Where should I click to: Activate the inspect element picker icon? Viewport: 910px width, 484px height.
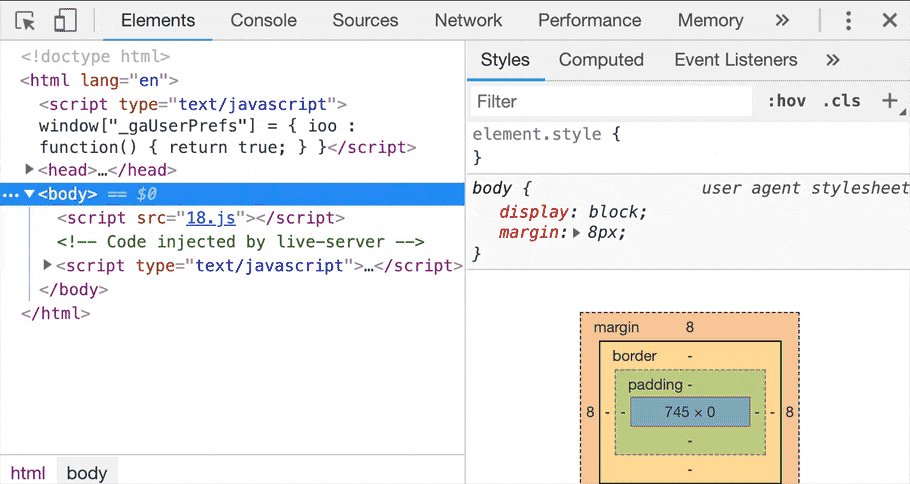[x=26, y=21]
